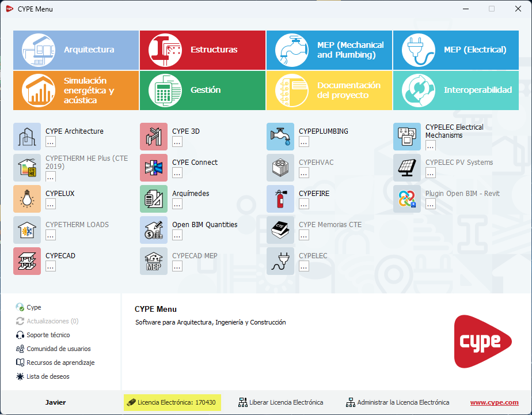Open Open BIM Quantities icon
The height and width of the screenshot is (415, 532).
click(x=154, y=230)
